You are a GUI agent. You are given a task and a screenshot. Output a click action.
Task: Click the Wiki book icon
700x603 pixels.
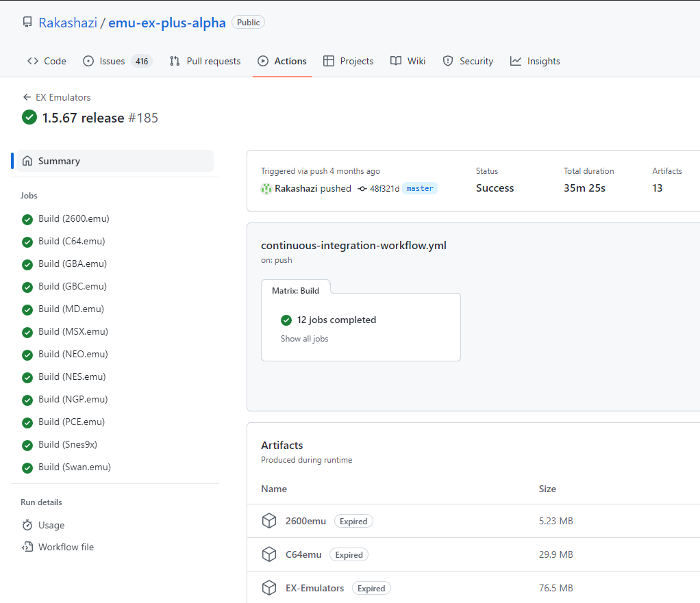[395, 61]
